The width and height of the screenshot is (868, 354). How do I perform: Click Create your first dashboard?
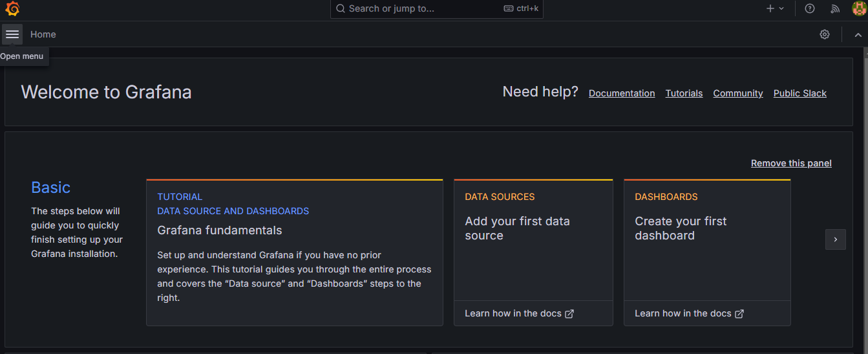pyautogui.click(x=681, y=228)
